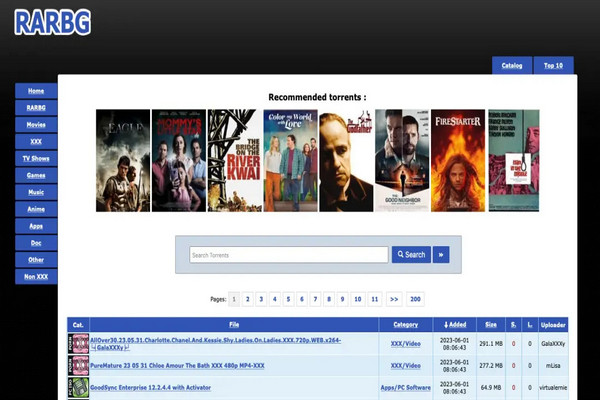Open Mommy's Little Star poster
600x400 pixels.
pos(179,160)
